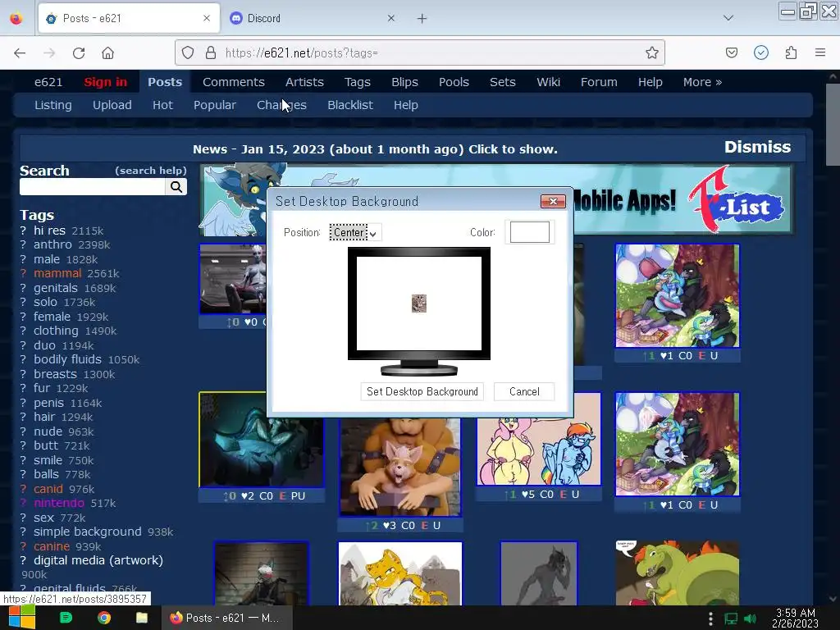Open the Sets navigation item

pyautogui.click(x=503, y=82)
